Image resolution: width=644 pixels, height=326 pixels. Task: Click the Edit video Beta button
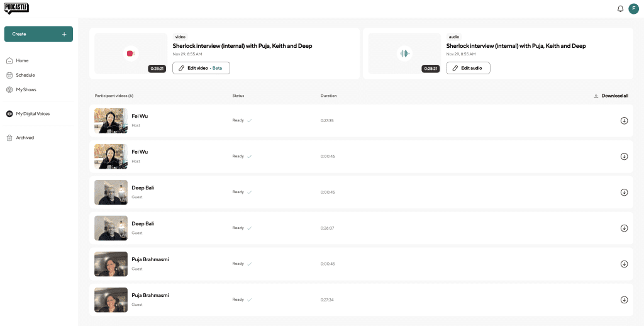point(201,68)
